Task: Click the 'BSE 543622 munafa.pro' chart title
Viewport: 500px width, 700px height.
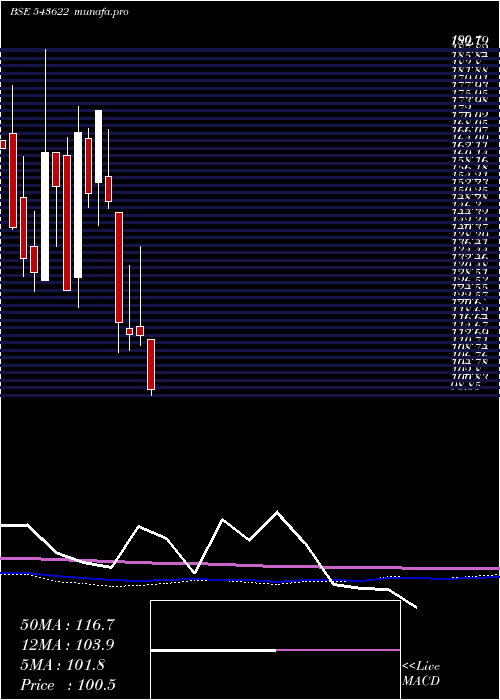Action: [69, 12]
